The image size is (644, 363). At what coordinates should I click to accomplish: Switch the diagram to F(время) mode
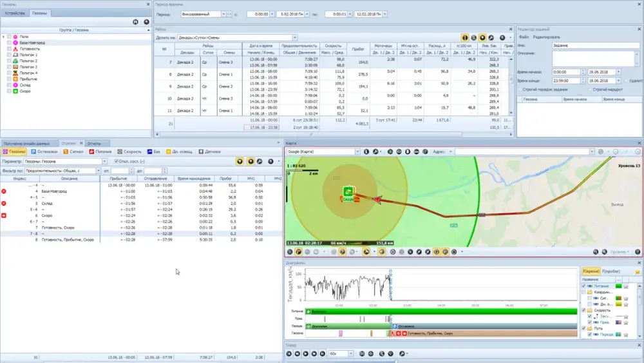click(x=591, y=271)
